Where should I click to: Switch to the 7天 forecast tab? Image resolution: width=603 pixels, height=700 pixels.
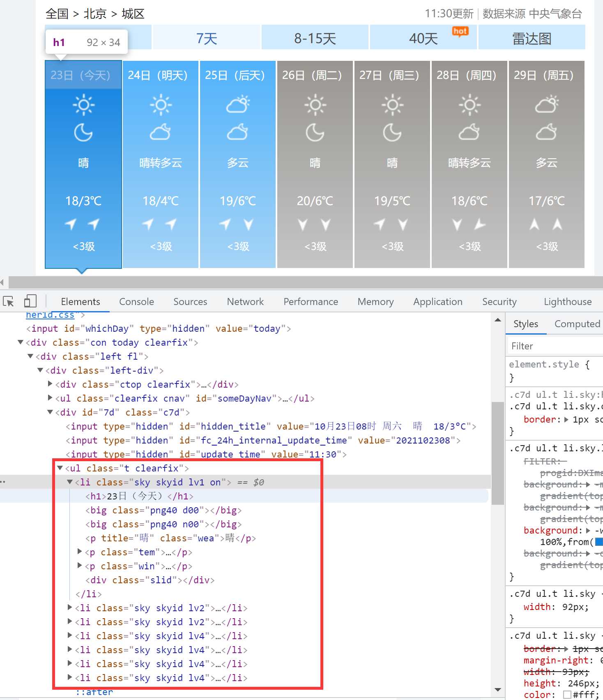207,37
